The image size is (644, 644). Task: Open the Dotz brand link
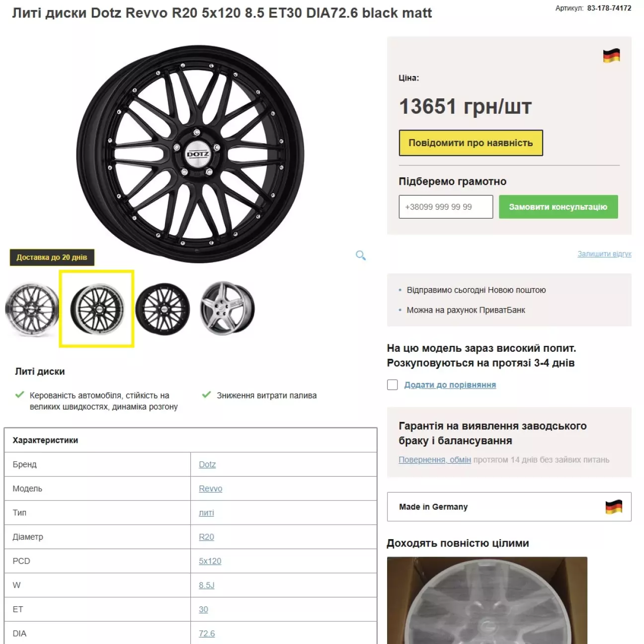pos(207,465)
